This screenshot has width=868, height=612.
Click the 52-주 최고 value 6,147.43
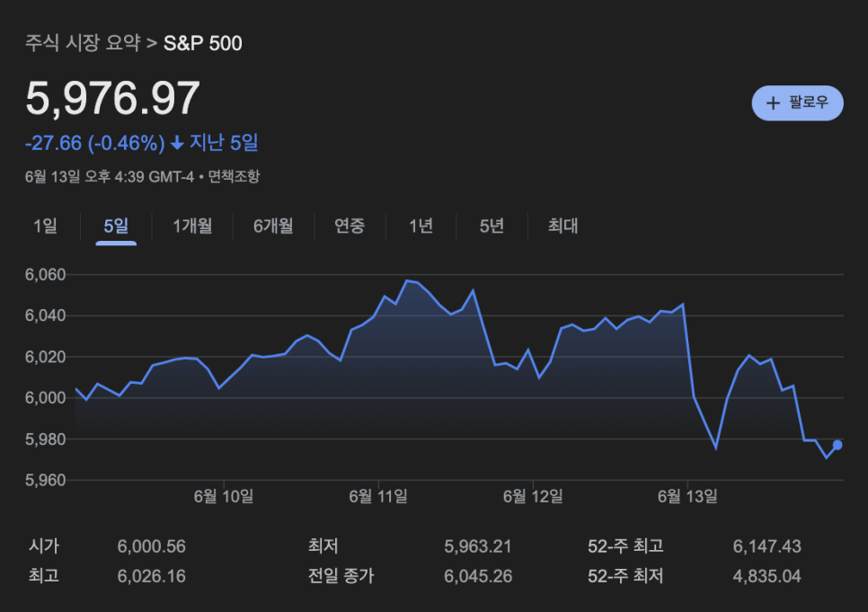[766, 546]
